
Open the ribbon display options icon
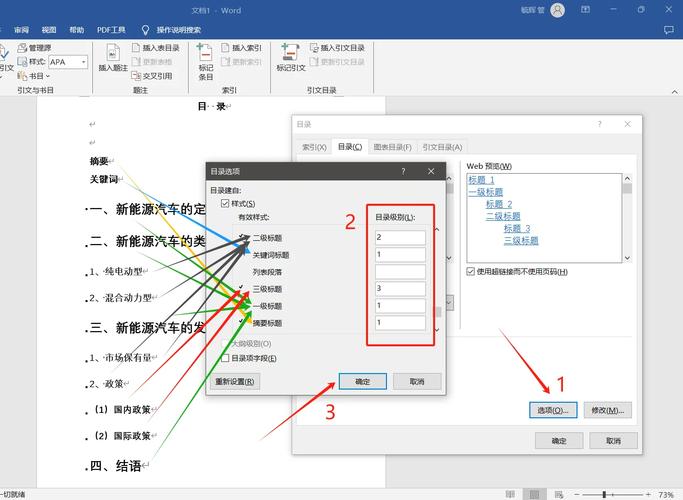[585, 9]
